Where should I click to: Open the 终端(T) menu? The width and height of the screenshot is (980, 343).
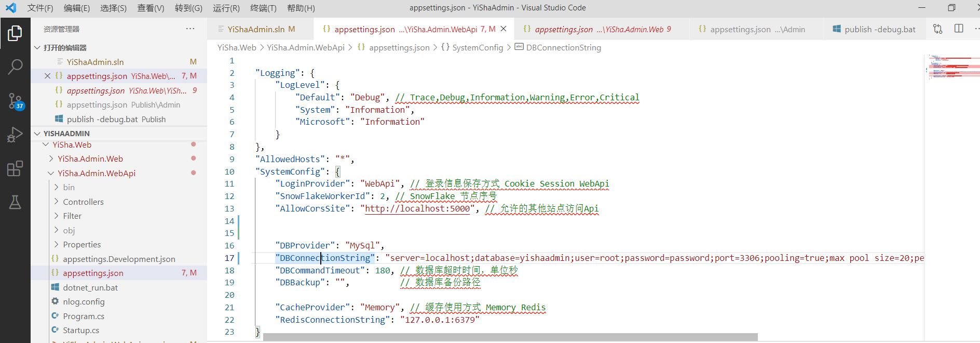click(263, 8)
